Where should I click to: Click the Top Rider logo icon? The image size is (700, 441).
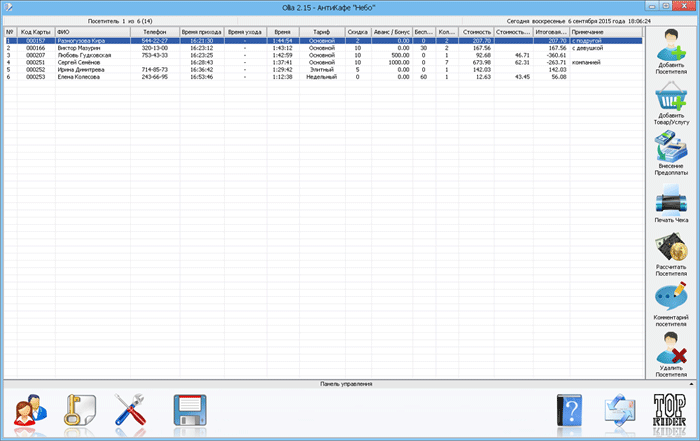click(670, 410)
